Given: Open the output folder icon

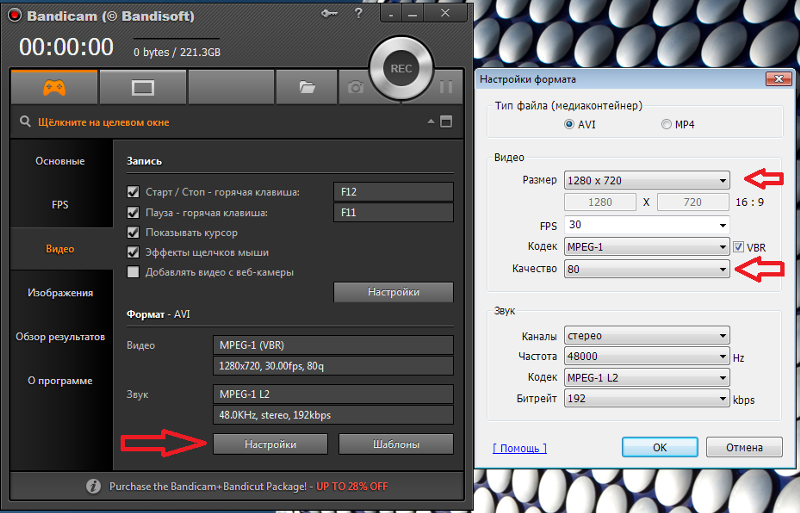Looking at the screenshot, I should click(307, 88).
